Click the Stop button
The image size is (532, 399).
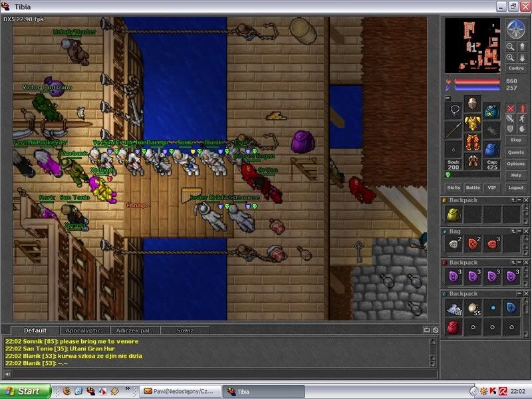(x=516, y=140)
